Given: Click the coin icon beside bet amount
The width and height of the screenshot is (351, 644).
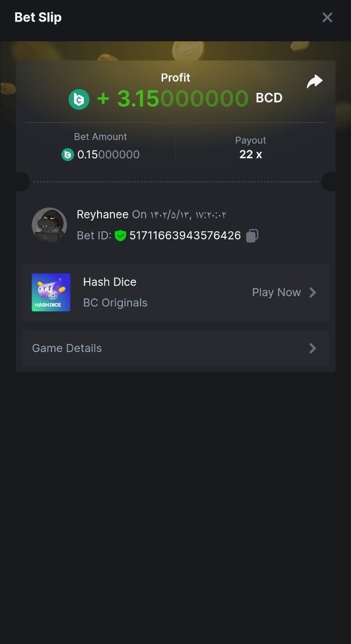Looking at the screenshot, I should click(x=67, y=155).
